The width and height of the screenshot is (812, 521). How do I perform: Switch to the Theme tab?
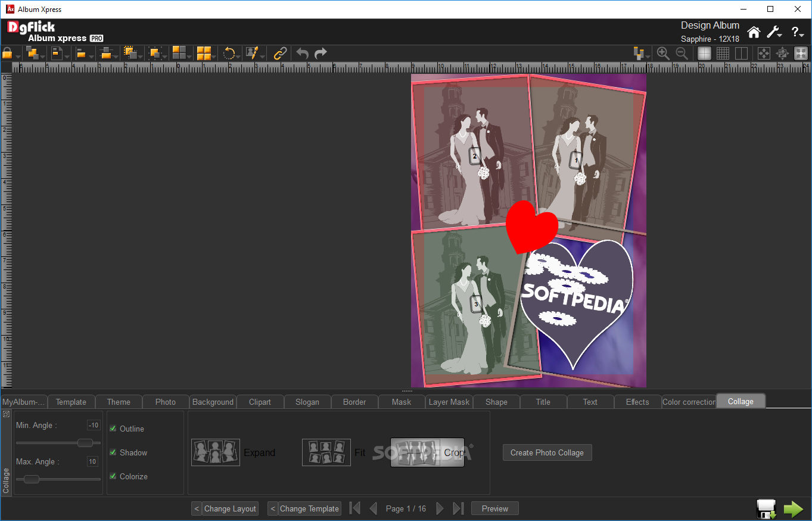click(119, 402)
